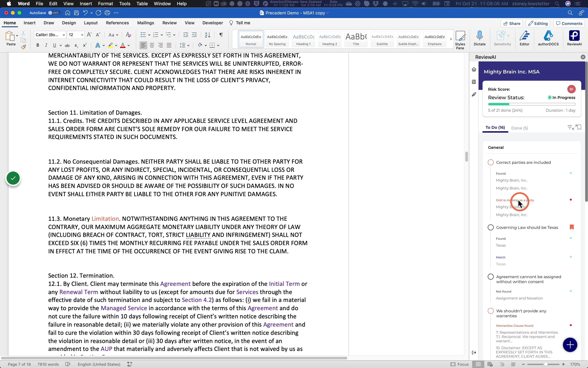The height and width of the screenshot is (368, 588).
Task: Adjust the zoom slider in status bar
Action: pyautogui.click(x=546, y=364)
